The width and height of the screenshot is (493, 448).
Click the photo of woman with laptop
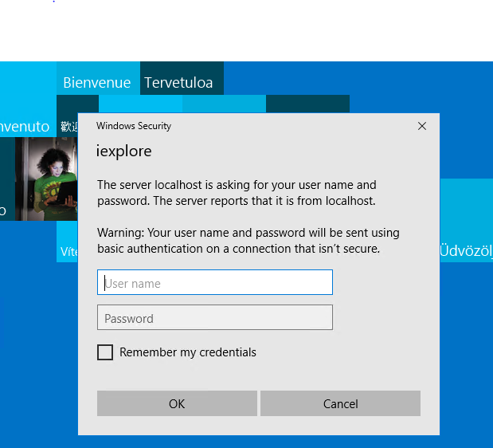click(46, 179)
